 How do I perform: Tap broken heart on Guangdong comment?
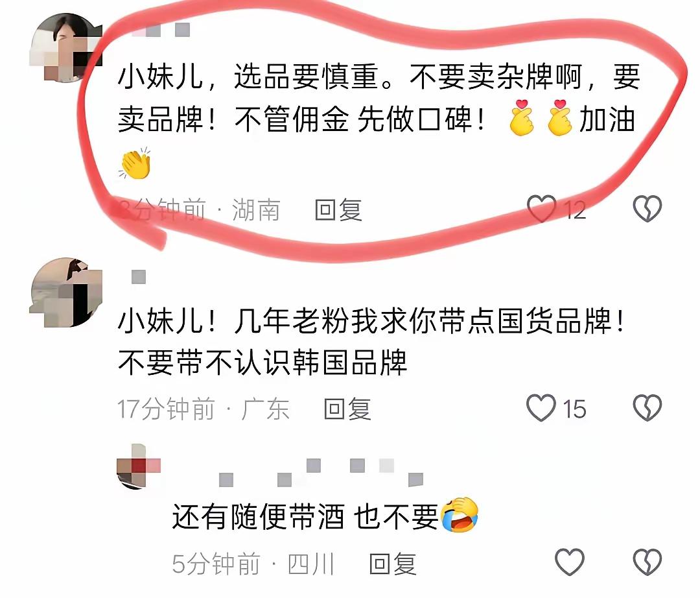tap(647, 408)
